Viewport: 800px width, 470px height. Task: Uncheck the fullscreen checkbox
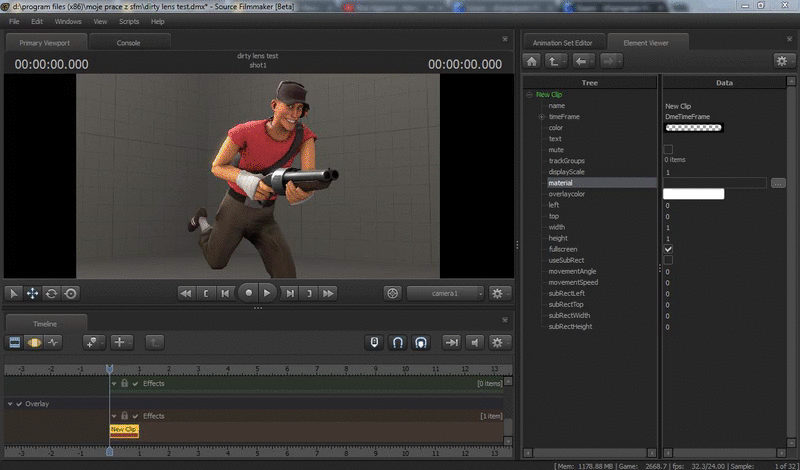(x=668, y=249)
